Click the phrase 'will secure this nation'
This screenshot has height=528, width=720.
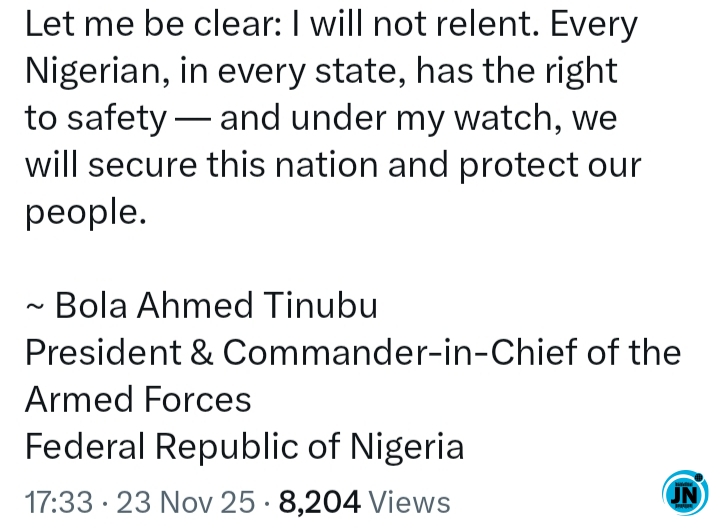tap(192, 165)
